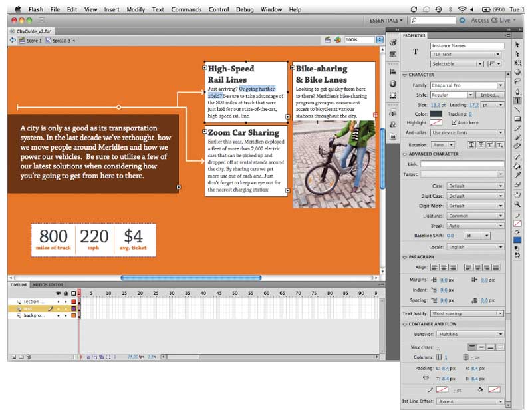Select the Text tool in the toolbar

tap(518, 101)
